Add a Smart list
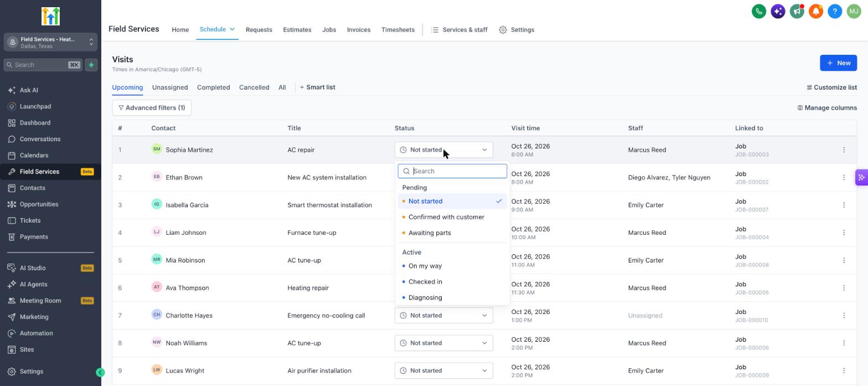Screen dimensions: 868x386 pyautogui.click(x=317, y=88)
